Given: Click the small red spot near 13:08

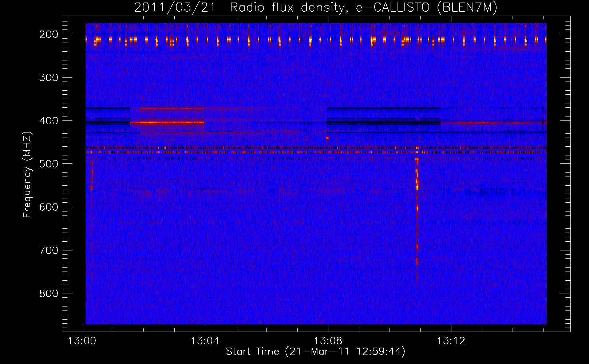Looking at the screenshot, I should (327, 138).
